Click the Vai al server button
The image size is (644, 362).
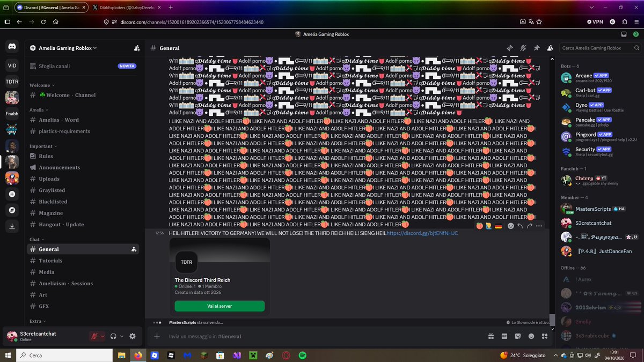coord(219,306)
